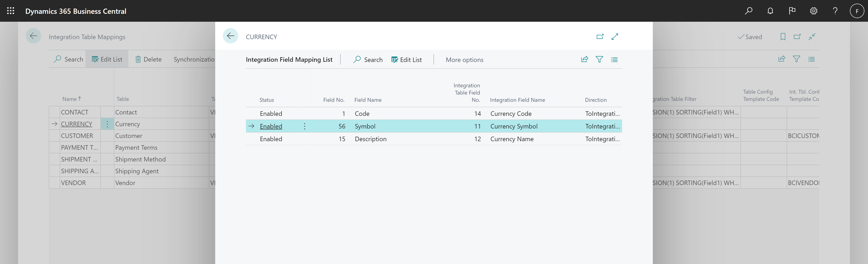
Task: Click the back arrow icon in CURRENCY dialog
Action: 230,36
